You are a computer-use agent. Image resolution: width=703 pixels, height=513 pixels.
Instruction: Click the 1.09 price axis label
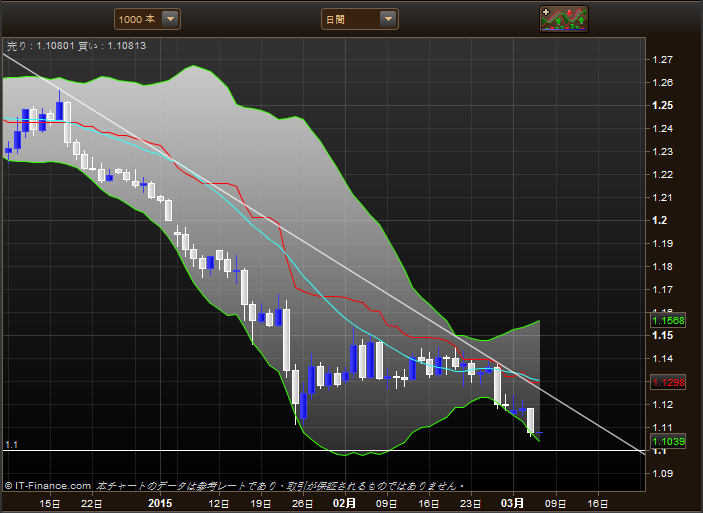click(662, 473)
